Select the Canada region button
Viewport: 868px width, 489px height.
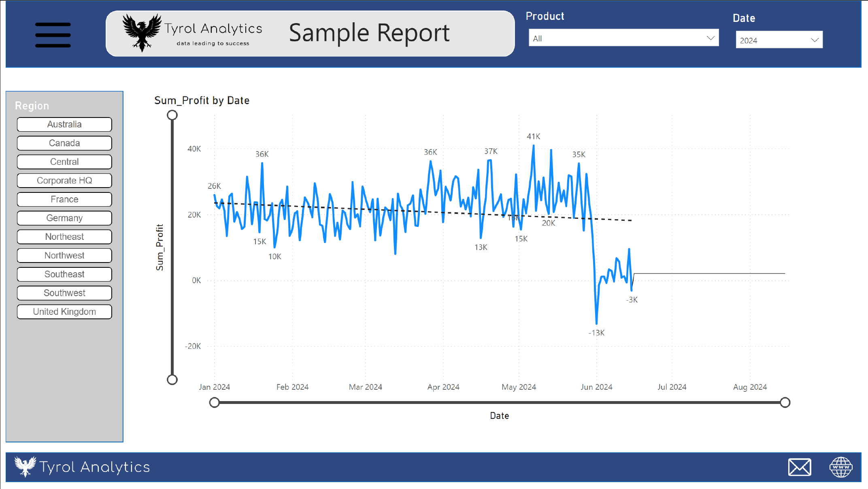point(64,143)
